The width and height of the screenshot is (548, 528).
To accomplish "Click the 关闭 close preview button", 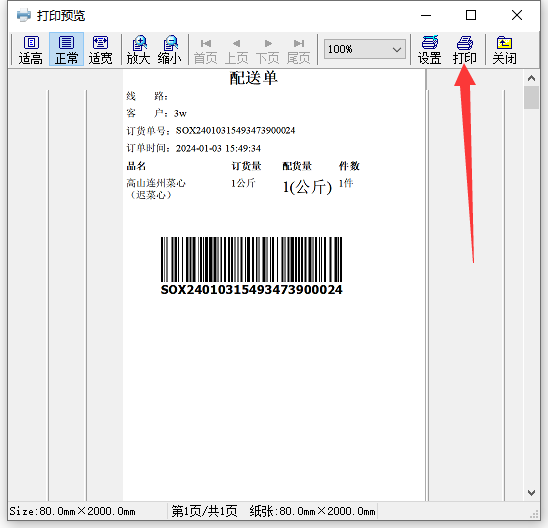I will pos(504,50).
